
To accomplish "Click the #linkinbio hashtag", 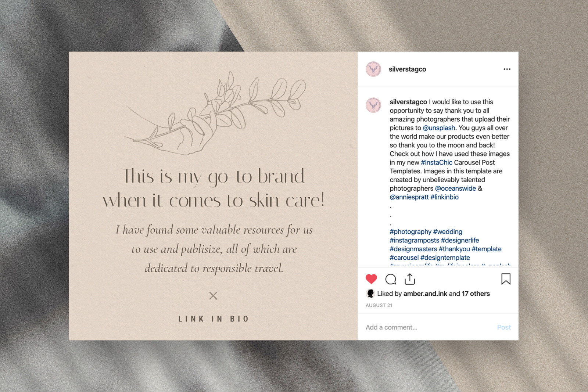I will point(444,197).
